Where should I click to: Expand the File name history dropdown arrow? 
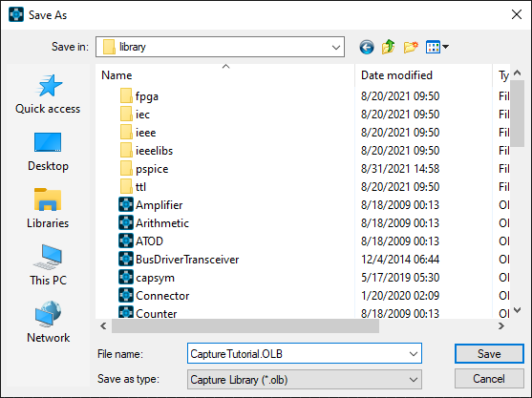(x=414, y=354)
